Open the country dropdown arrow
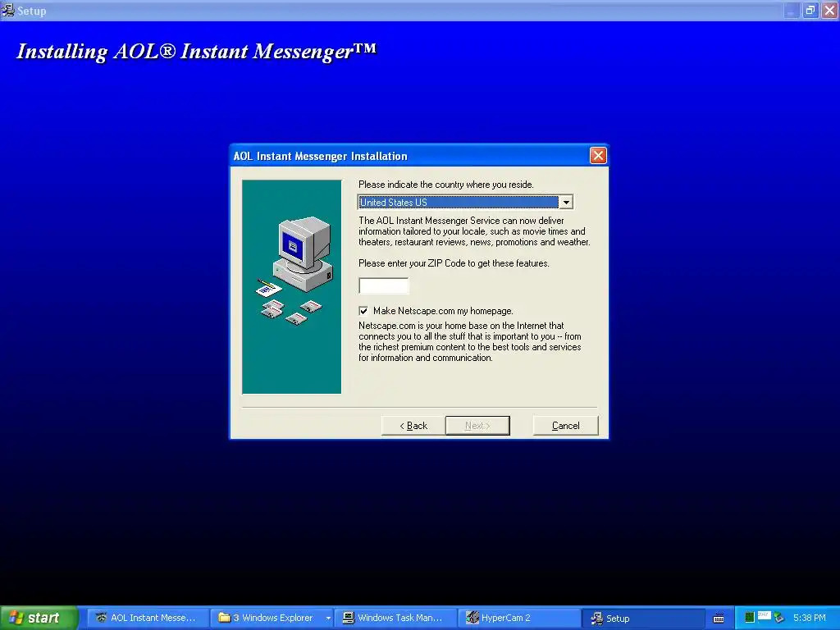This screenshot has height=630, width=840. pyautogui.click(x=566, y=203)
